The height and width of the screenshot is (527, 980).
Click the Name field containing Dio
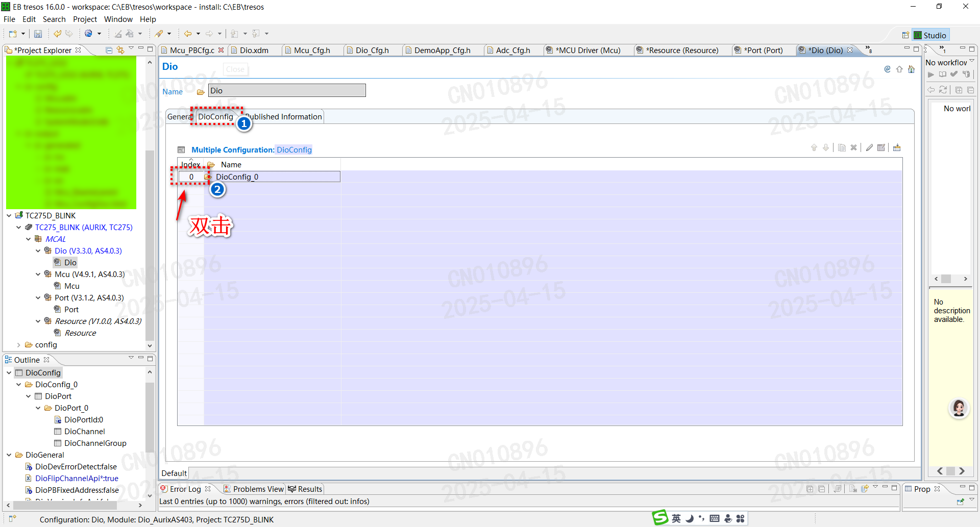(x=287, y=91)
